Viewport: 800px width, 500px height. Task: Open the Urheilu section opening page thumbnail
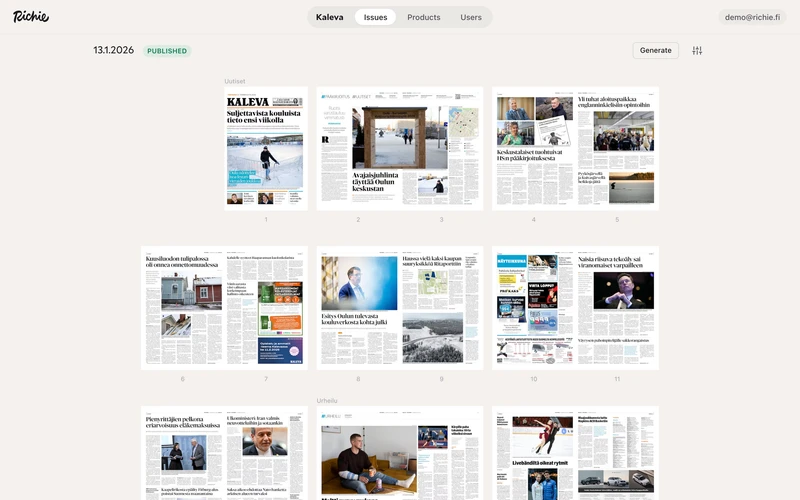(358, 453)
